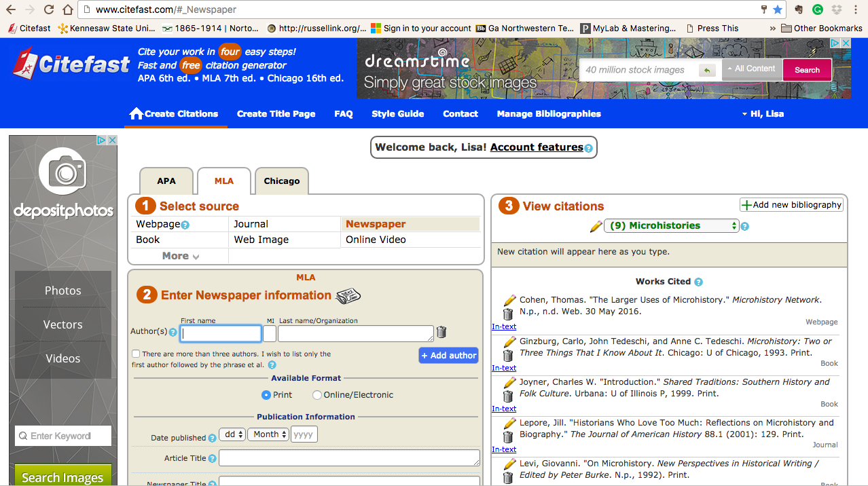Open In-text link for Cohen citation
This screenshot has width=868, height=486.
pos(504,327)
